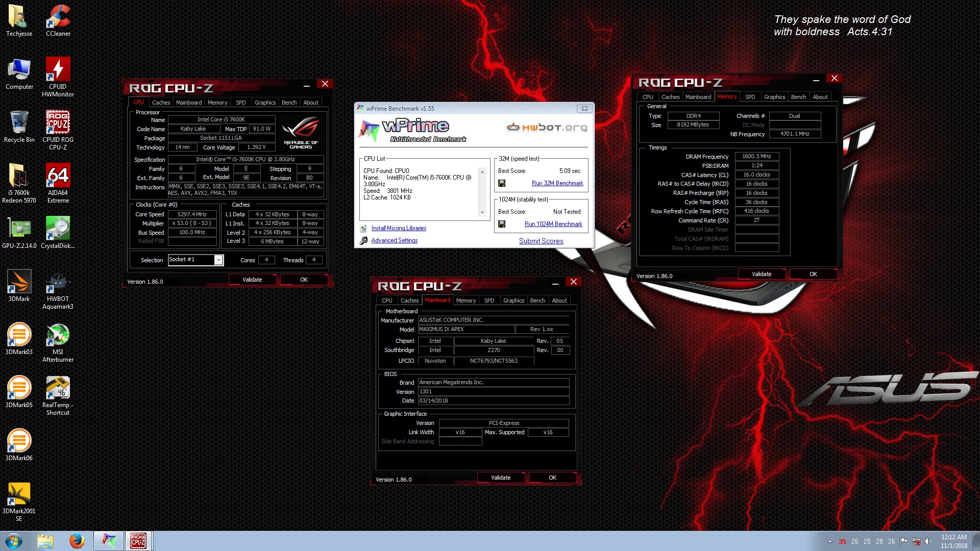Launch the 3DMark2001 SE desktop shortcut

coord(19,502)
